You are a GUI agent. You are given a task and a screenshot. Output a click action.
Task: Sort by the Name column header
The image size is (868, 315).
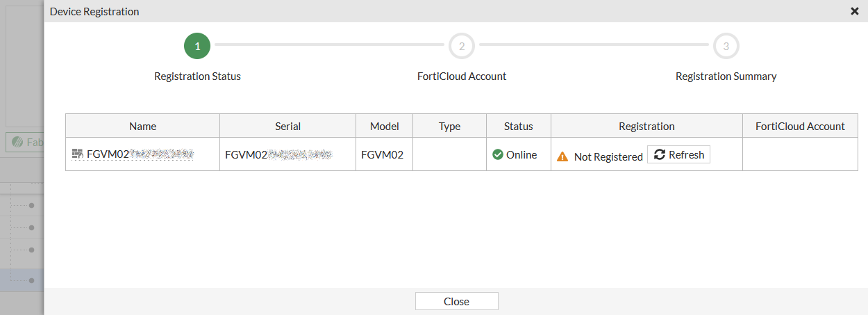(142, 126)
